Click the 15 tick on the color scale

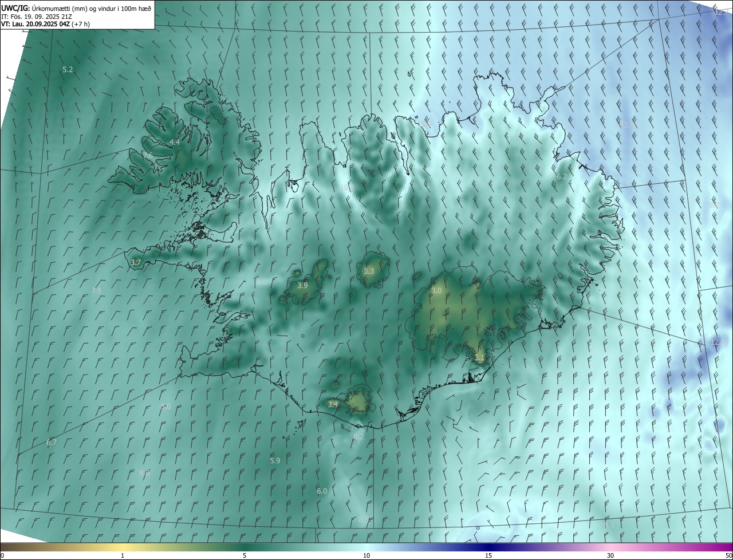tap(488, 555)
